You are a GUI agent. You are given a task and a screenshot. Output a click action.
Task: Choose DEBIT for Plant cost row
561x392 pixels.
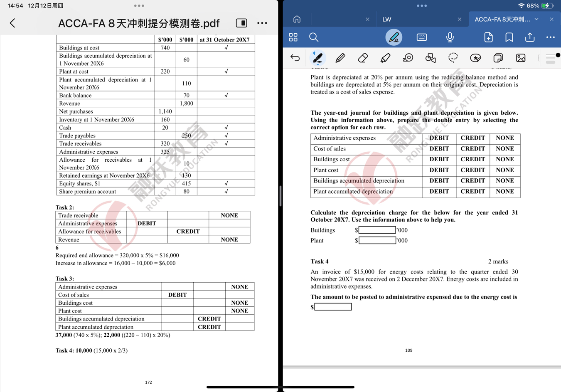pyautogui.click(x=439, y=170)
